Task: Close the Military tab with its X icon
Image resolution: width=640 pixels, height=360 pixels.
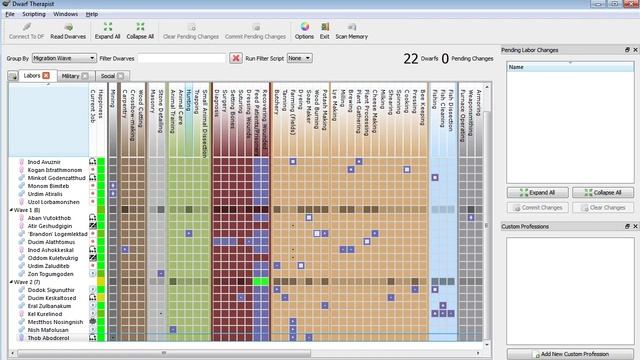Action: (x=85, y=76)
